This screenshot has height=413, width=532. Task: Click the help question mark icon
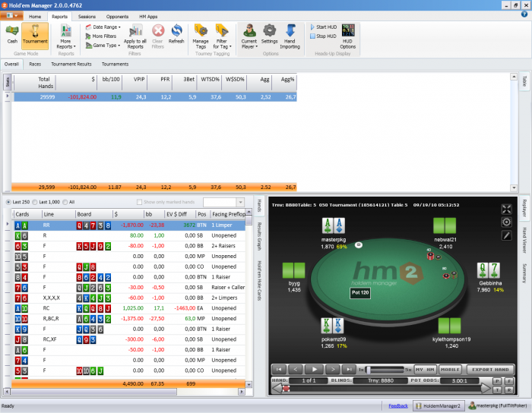click(x=524, y=14)
